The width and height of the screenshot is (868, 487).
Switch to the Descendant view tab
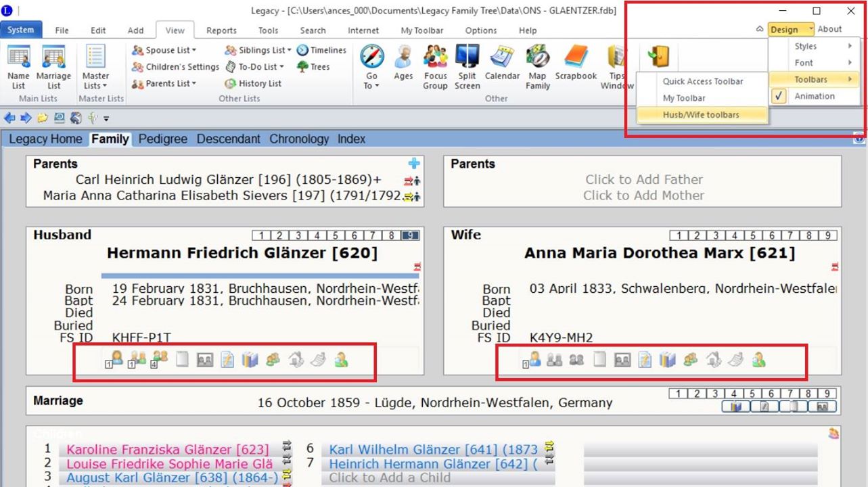click(x=228, y=139)
